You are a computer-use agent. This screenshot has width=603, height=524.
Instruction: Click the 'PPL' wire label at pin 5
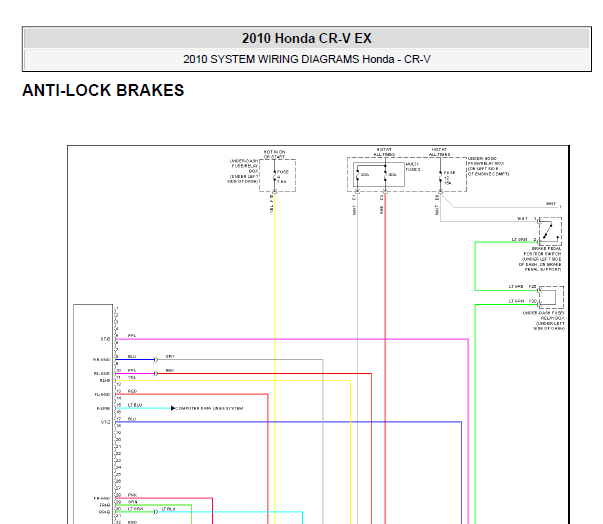click(x=132, y=336)
